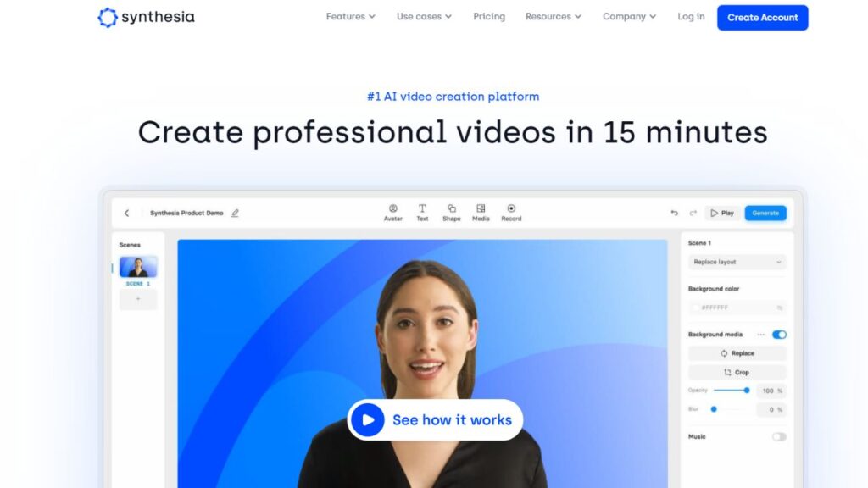Add a new scene with plus button

[x=138, y=299]
